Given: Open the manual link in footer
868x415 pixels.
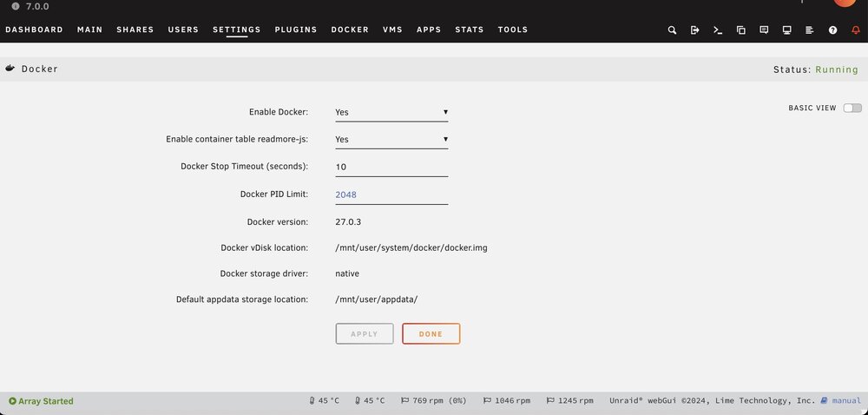Looking at the screenshot, I should pos(846,400).
